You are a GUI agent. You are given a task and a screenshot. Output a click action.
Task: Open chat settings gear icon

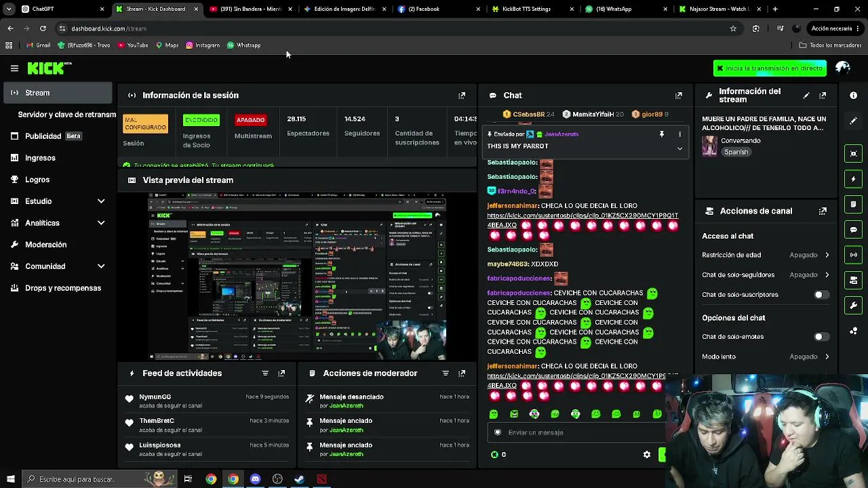click(x=647, y=455)
